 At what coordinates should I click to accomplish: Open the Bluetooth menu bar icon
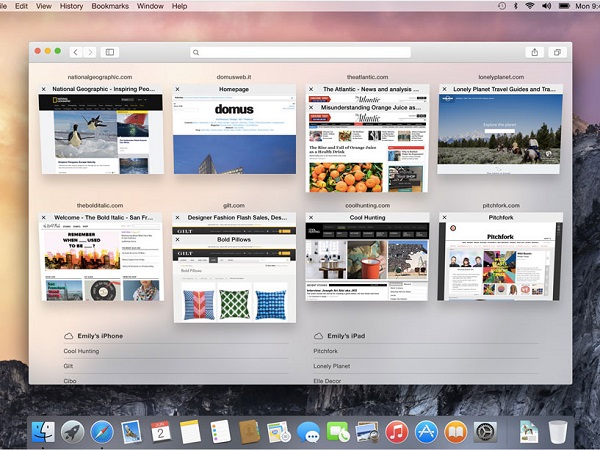coord(515,6)
